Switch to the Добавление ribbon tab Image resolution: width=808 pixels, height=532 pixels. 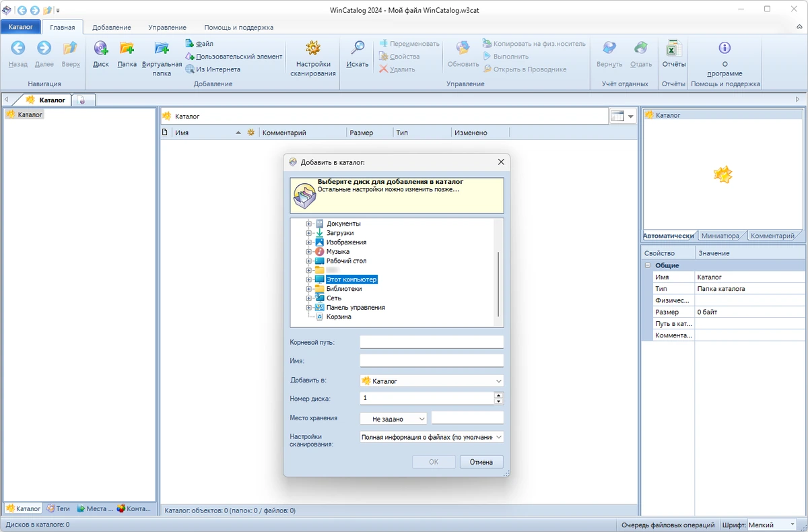(112, 28)
